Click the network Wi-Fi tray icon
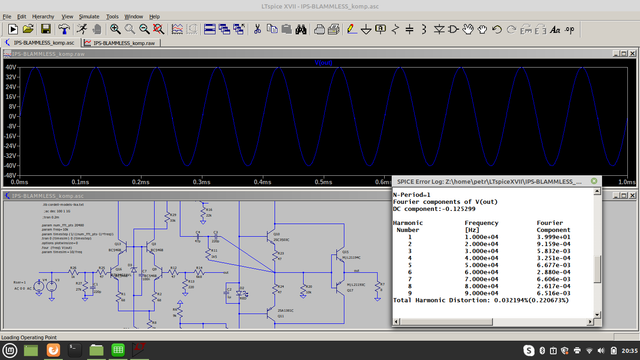The height and width of the screenshot is (360, 640). pos(589,351)
